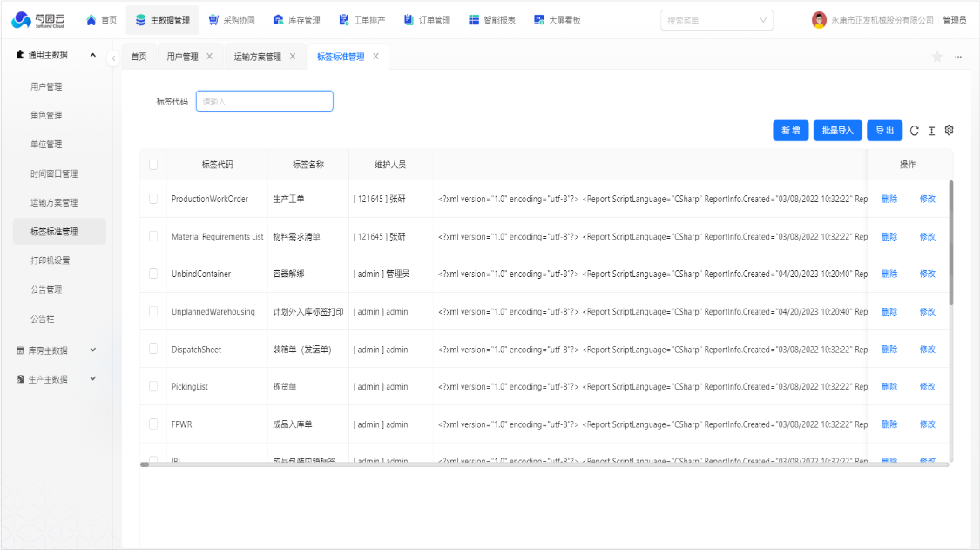Click 修改 for ProductionWorkOrder row
Screen dimensions: 980x550
[x=928, y=199]
